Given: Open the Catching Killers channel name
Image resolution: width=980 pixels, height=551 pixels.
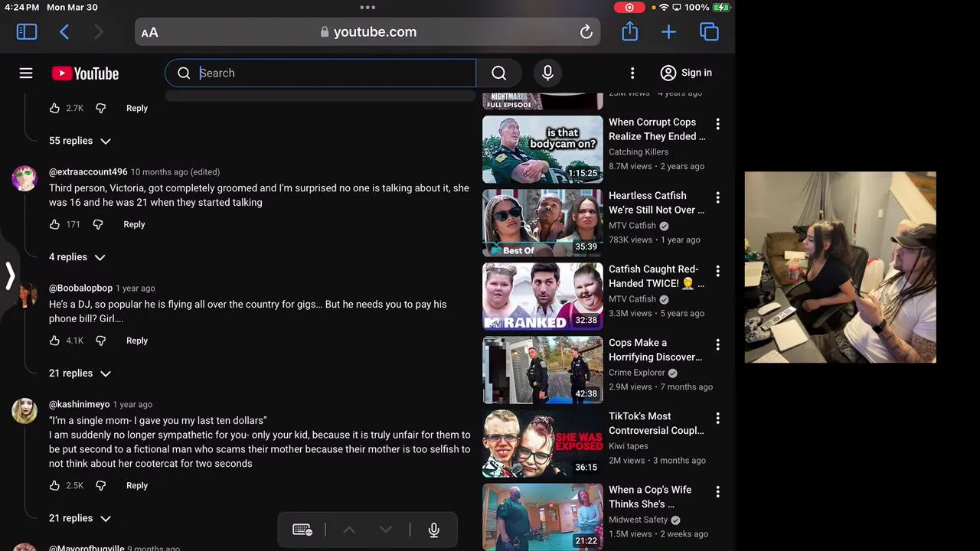Looking at the screenshot, I should tap(639, 152).
